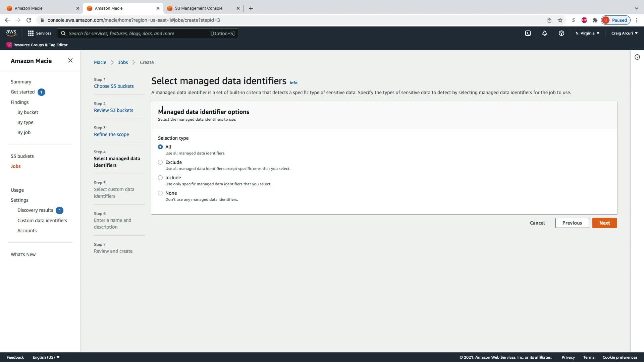Open S3 buckets in the sidebar
This screenshot has height=362, width=644.
pyautogui.click(x=22, y=156)
